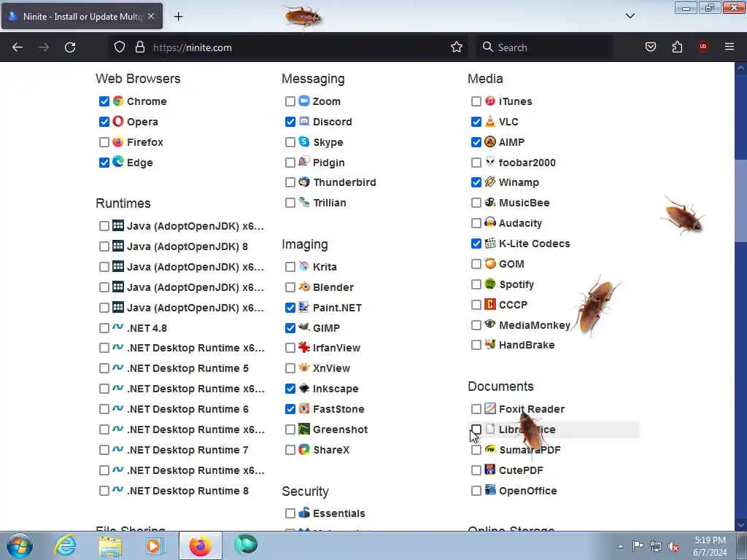The image size is (747, 560).
Task: Click the IrfanView icon
Action: point(304,348)
